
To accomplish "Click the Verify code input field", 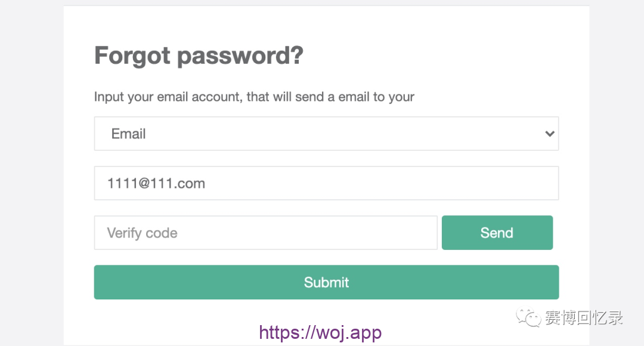I will pos(265,233).
